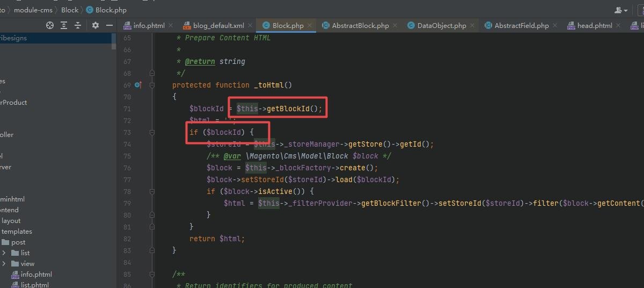Close the info.phtml editor tab
Screen dimensions: 644x288
coord(171,25)
